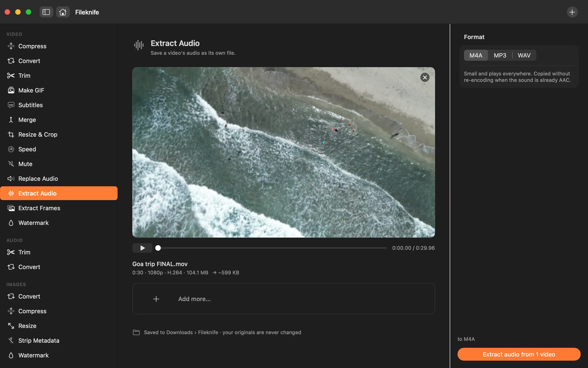588x368 pixels.
Task: Open the audio Trim tool
Action: [59, 252]
